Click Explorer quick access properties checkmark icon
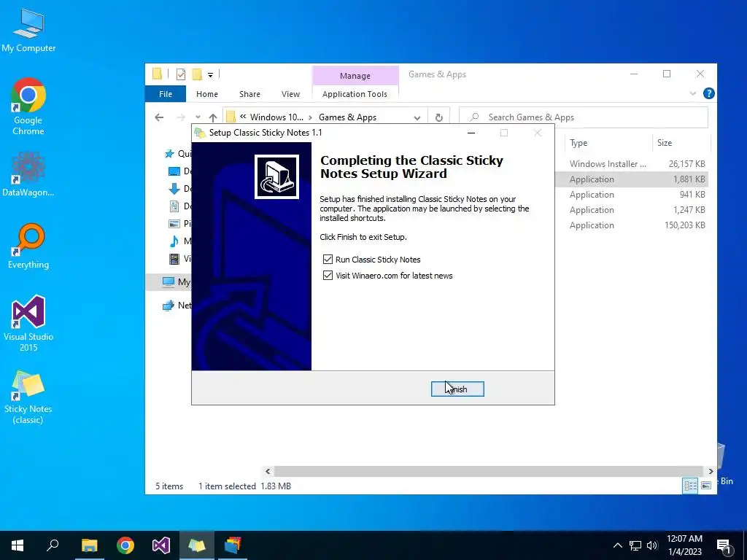The height and width of the screenshot is (560, 747). pos(181,74)
